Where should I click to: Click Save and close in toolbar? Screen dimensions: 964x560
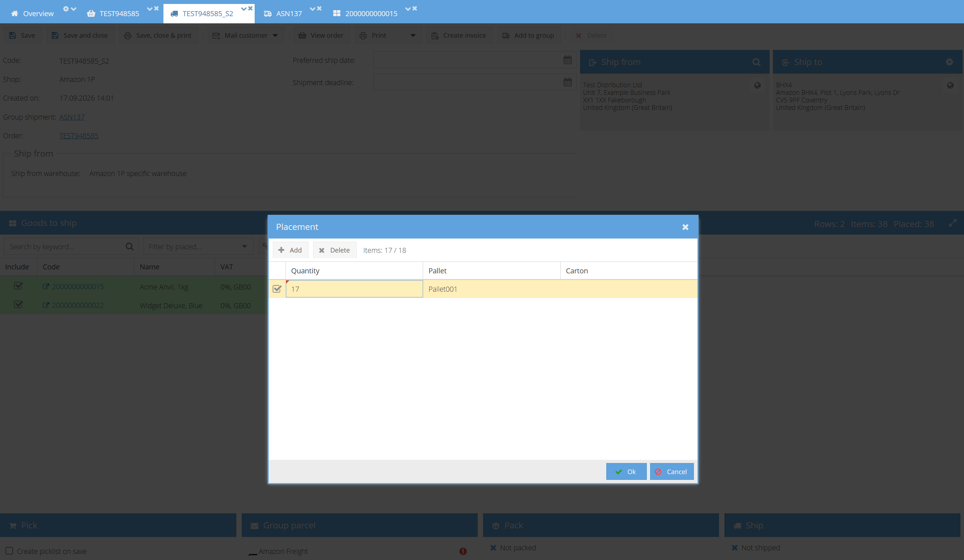pyautogui.click(x=80, y=36)
